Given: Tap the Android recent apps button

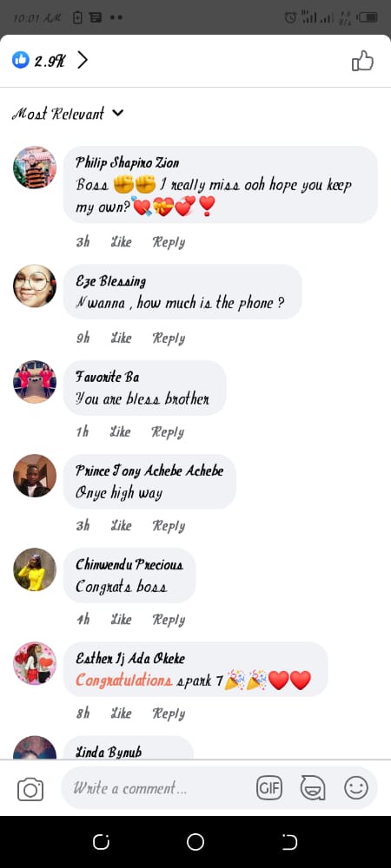Looking at the screenshot, I should click(102, 842).
